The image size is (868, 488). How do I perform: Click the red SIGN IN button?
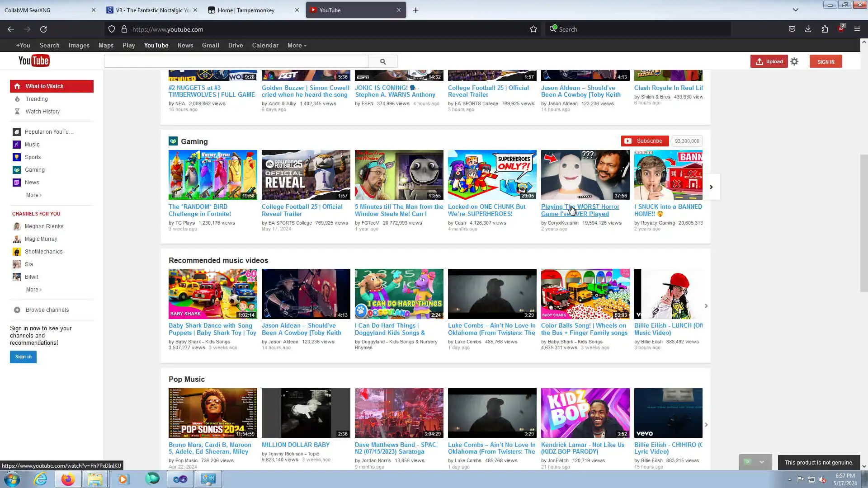[x=826, y=62]
